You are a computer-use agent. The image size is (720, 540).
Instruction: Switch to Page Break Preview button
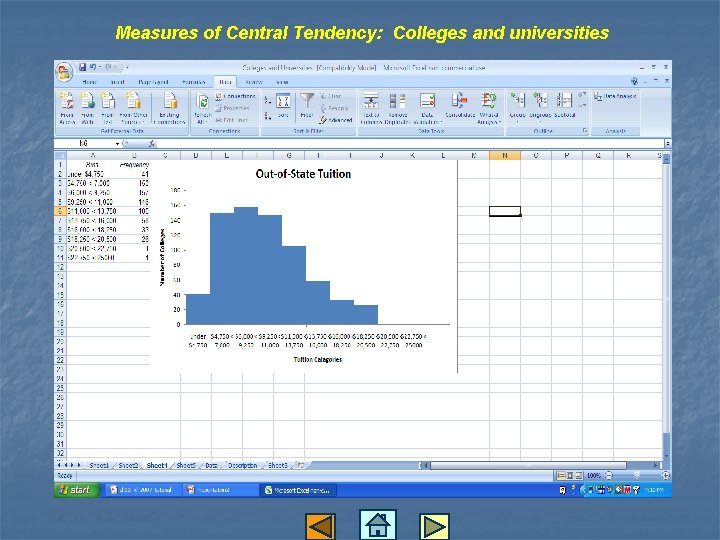(579, 476)
